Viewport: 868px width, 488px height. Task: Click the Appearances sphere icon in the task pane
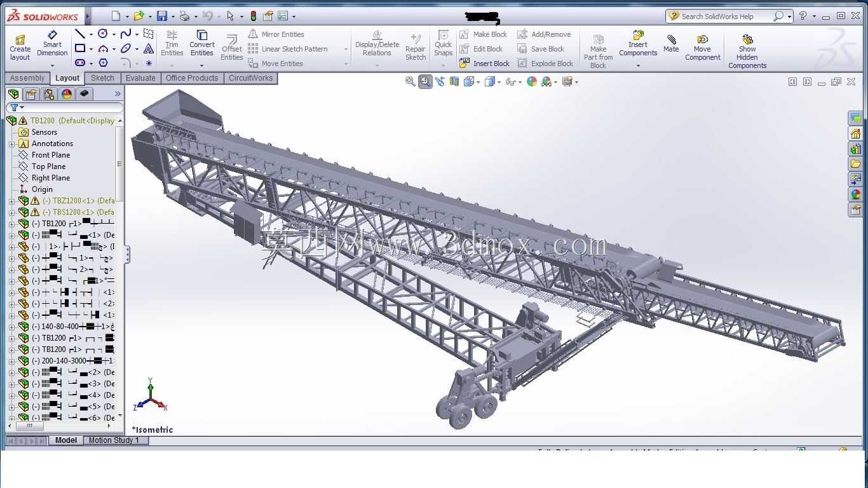(855, 194)
